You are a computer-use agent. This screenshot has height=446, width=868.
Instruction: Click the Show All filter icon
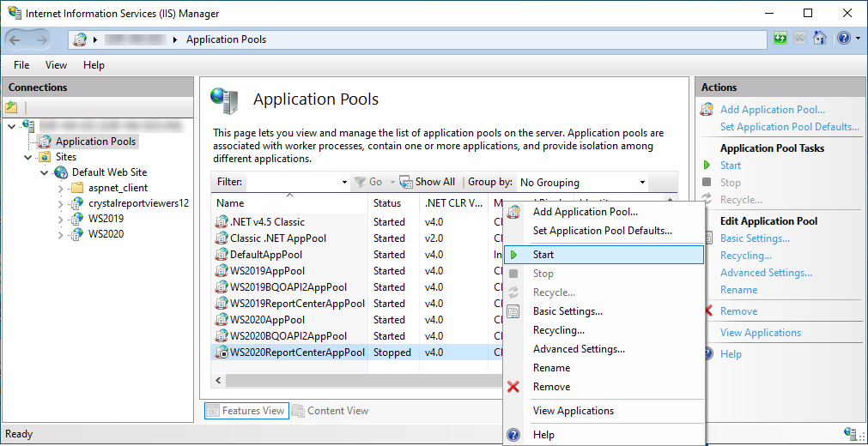pos(406,182)
